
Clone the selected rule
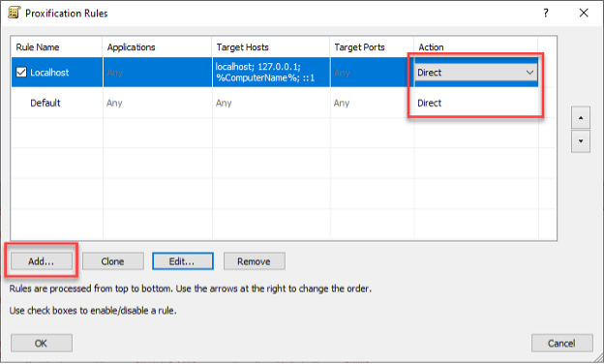[113, 261]
